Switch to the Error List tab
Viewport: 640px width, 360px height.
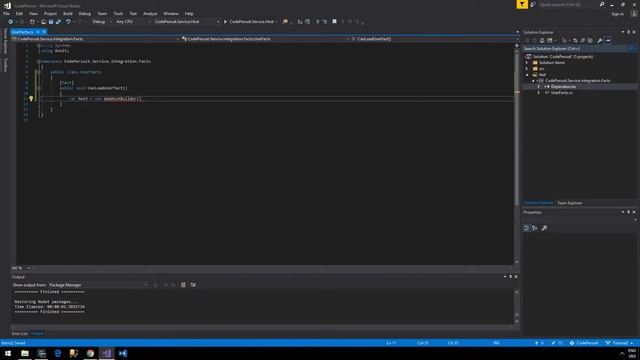coord(19,333)
